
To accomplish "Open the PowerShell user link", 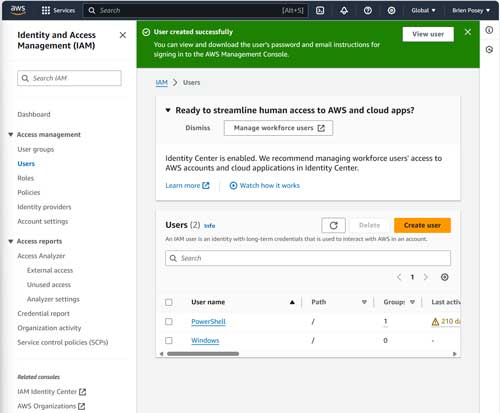I will click(208, 322).
